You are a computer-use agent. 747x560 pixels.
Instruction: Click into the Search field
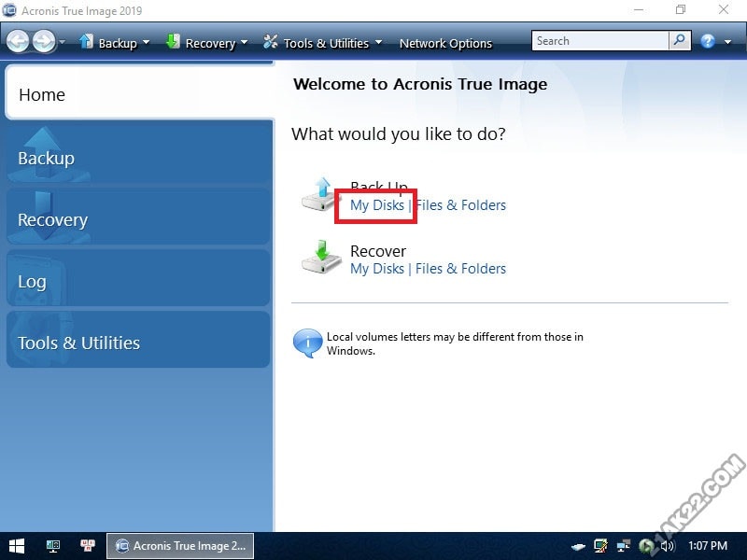pyautogui.click(x=600, y=41)
